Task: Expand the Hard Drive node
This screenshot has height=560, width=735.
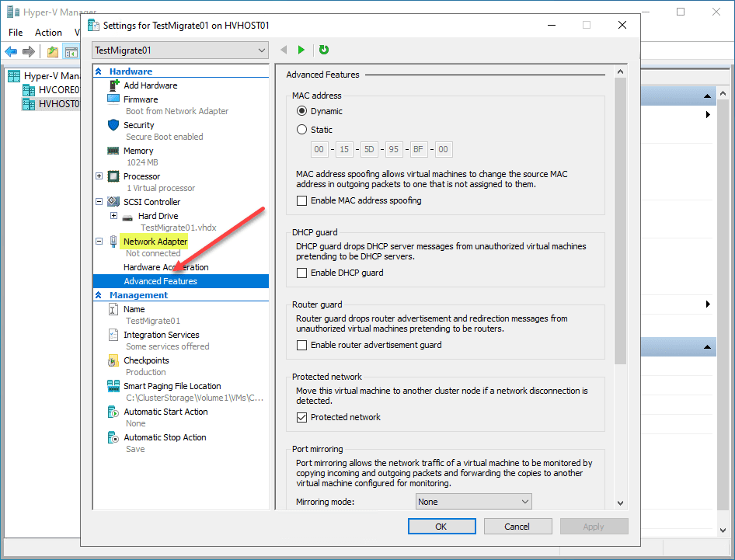Action: [113, 216]
